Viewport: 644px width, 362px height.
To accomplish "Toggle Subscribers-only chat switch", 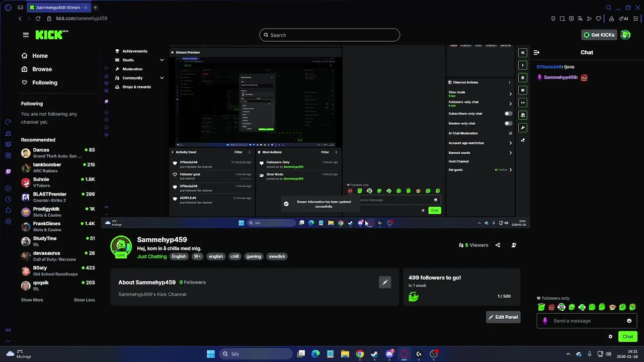I will point(508,114).
